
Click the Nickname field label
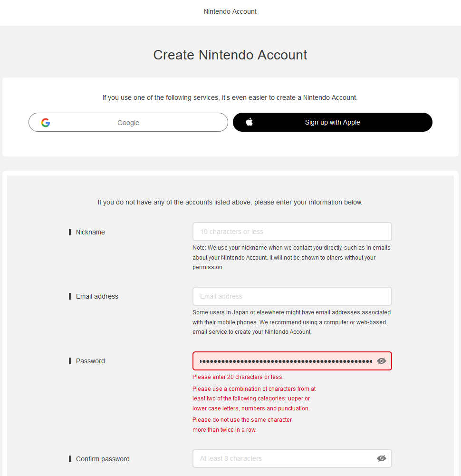point(90,232)
